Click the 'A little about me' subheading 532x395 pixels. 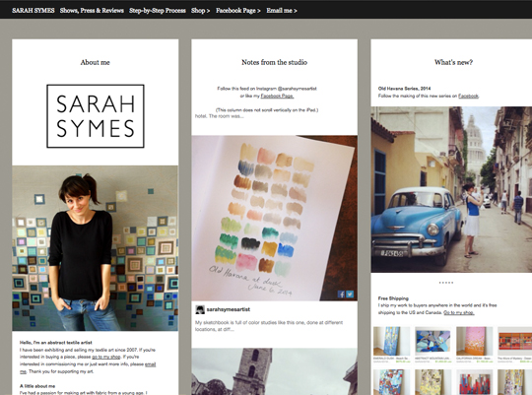point(37,386)
